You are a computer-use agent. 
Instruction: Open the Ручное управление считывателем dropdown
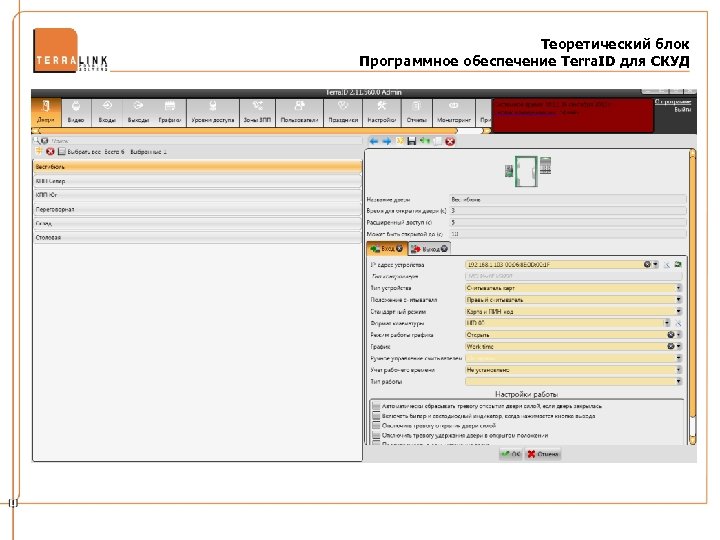click(678, 358)
